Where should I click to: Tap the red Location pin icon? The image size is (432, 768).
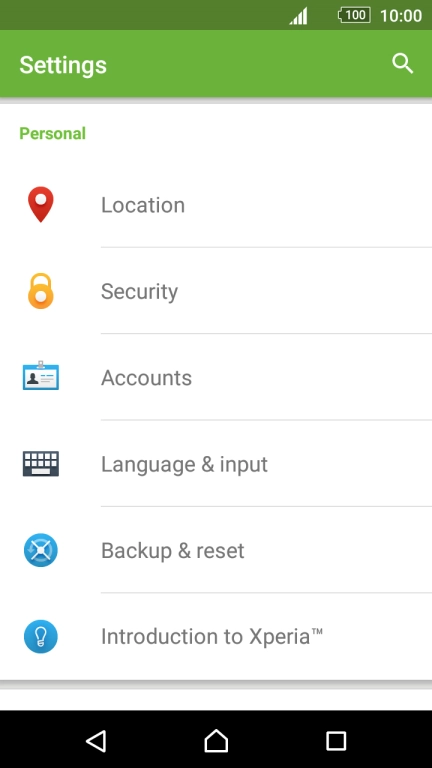(41, 204)
